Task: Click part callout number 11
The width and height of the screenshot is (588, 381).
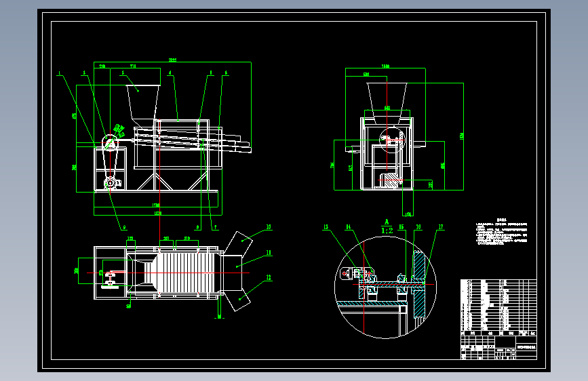Action: (269, 253)
